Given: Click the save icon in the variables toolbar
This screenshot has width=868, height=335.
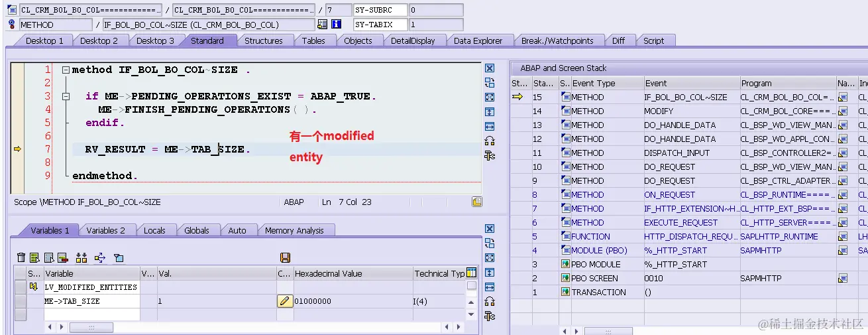Looking at the screenshot, I should 286,257.
